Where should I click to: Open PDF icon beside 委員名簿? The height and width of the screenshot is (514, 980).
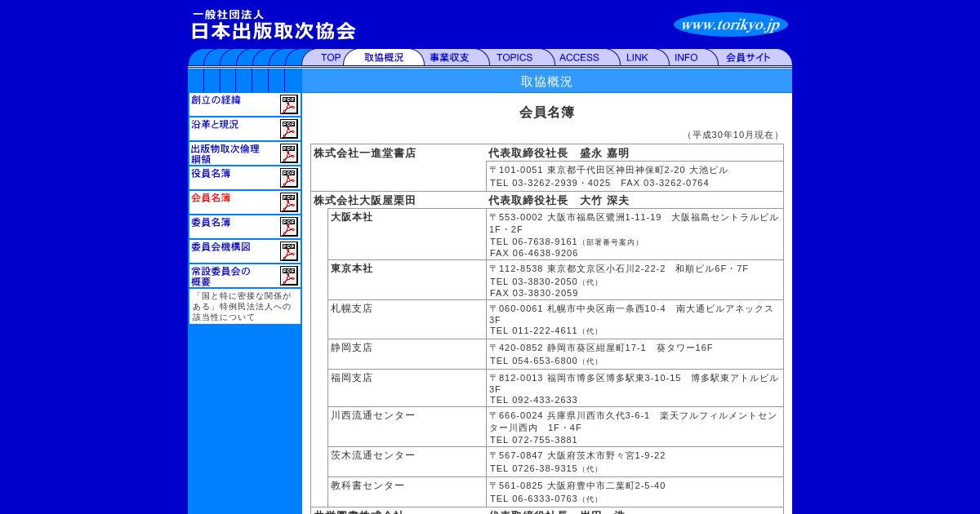(289, 227)
